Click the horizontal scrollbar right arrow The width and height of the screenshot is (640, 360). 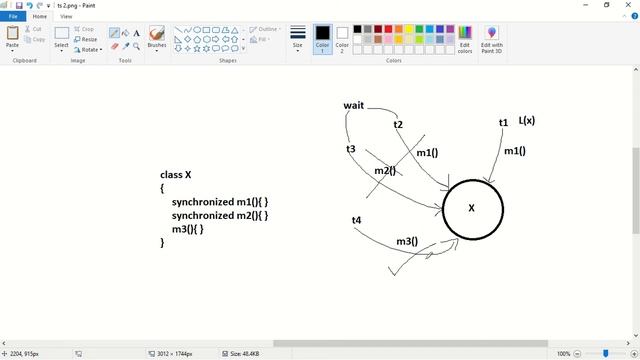[x=628, y=343]
